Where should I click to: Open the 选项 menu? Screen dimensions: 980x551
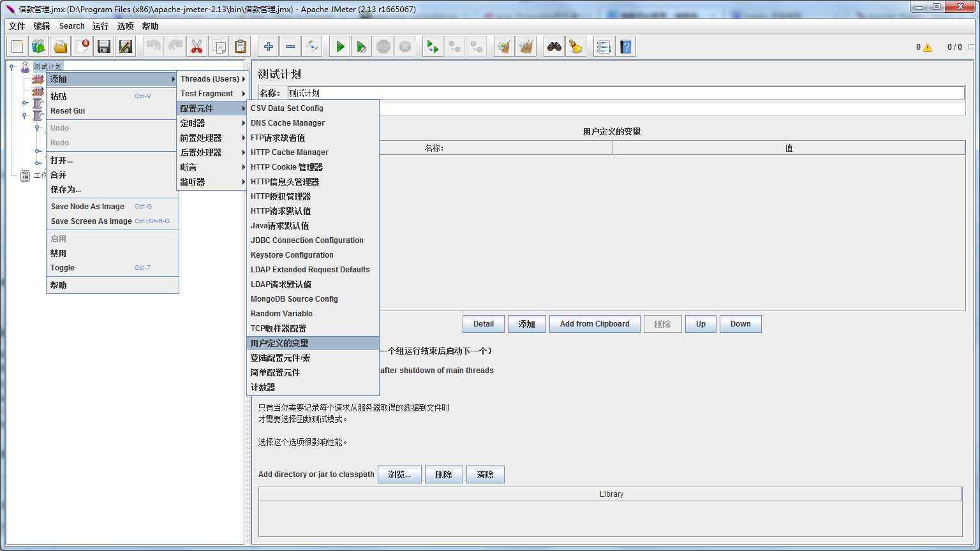pyautogui.click(x=126, y=26)
